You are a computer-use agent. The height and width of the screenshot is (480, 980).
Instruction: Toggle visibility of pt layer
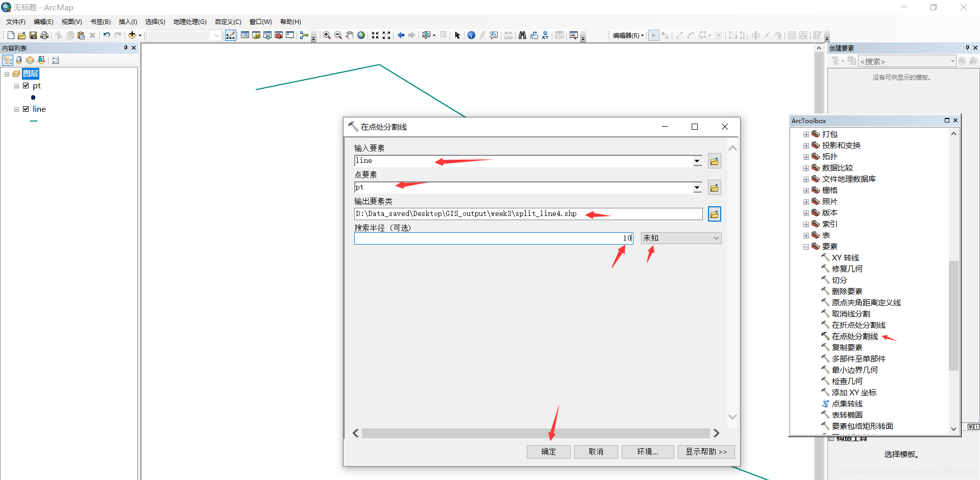pos(26,86)
